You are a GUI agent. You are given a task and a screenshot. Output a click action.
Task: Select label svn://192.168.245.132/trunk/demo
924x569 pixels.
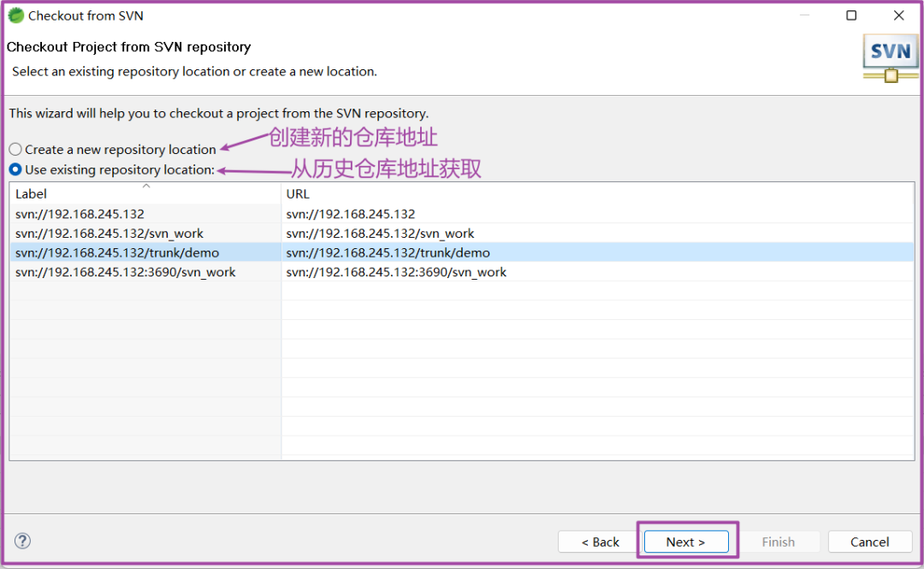(x=117, y=252)
